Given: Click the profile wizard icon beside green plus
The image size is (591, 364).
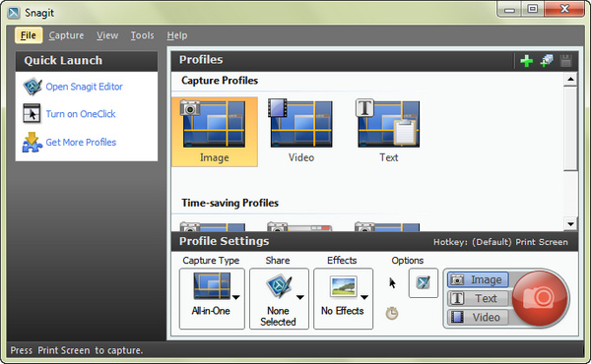Looking at the screenshot, I should tap(546, 61).
